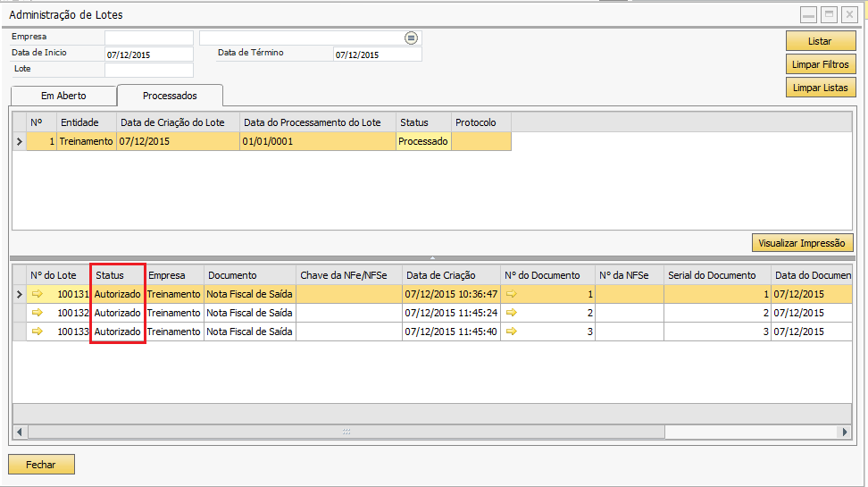Select Autorizado cell for lote 100131
This screenshot has height=487, width=868.
coord(117,294)
